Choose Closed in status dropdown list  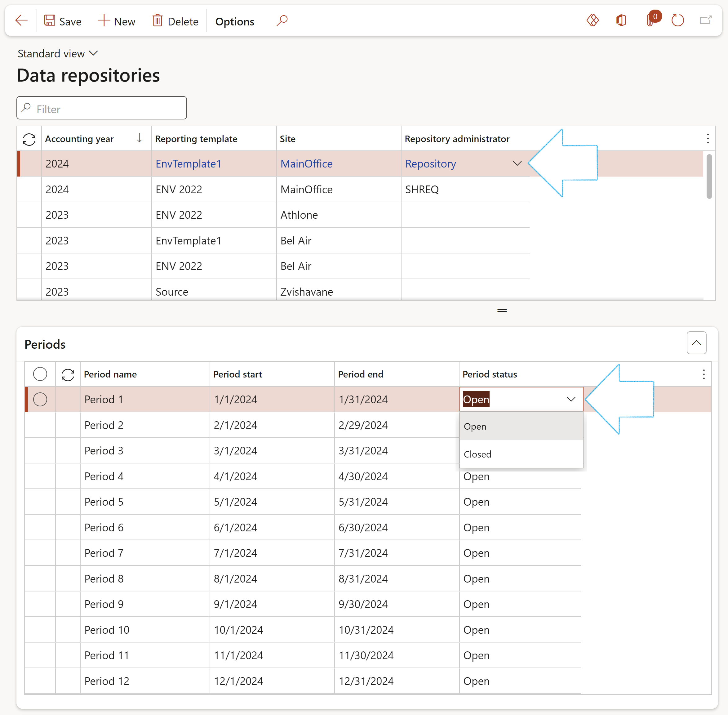[x=521, y=454]
